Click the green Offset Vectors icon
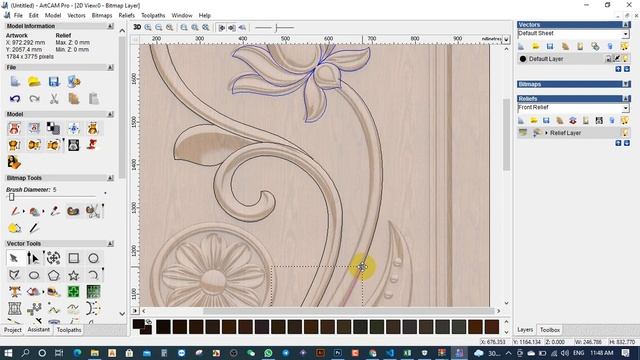The height and width of the screenshot is (360, 640). point(73,291)
